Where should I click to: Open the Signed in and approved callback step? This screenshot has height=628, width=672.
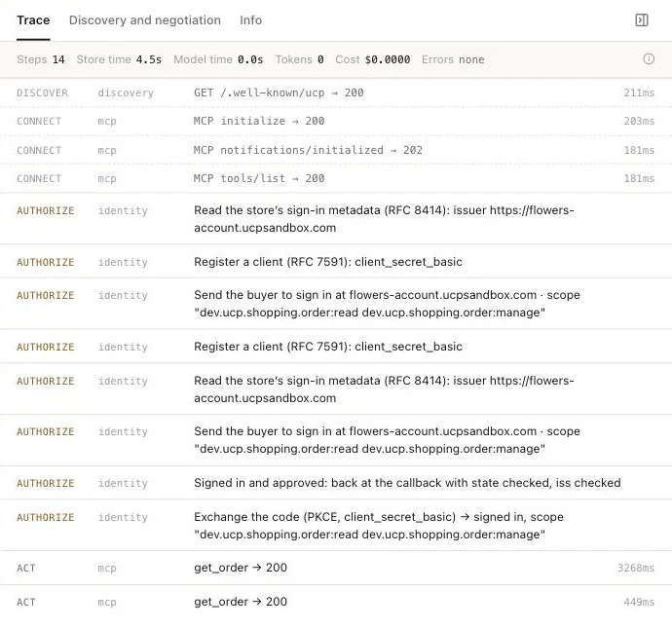tap(336, 483)
